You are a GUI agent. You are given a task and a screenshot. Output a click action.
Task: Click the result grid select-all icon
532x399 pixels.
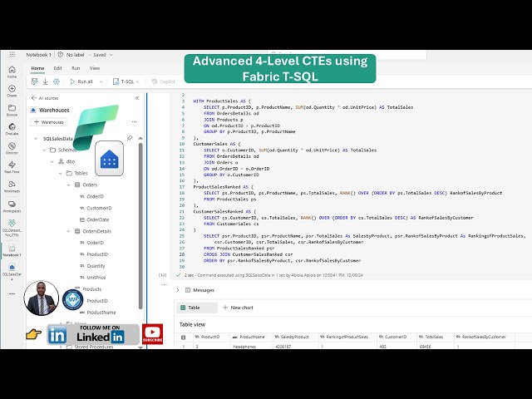click(x=184, y=337)
